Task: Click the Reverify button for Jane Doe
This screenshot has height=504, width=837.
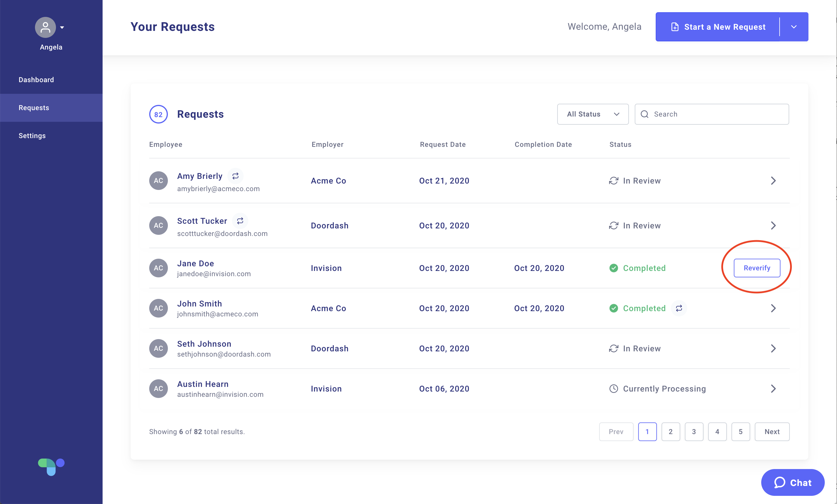Action: tap(757, 268)
